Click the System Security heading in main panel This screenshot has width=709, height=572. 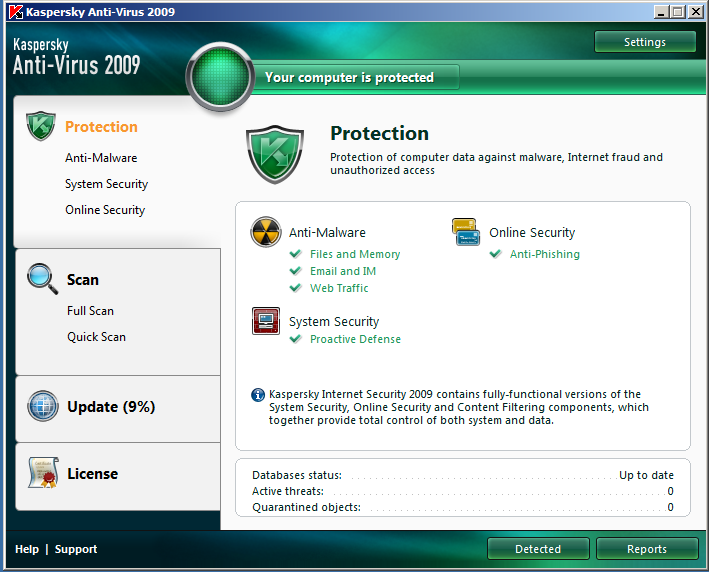334,321
